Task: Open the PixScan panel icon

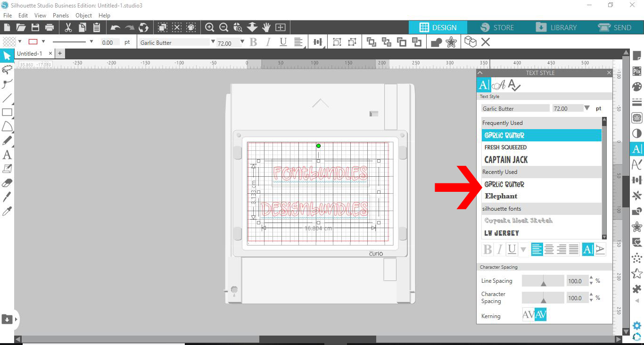Action: pyautogui.click(x=637, y=71)
